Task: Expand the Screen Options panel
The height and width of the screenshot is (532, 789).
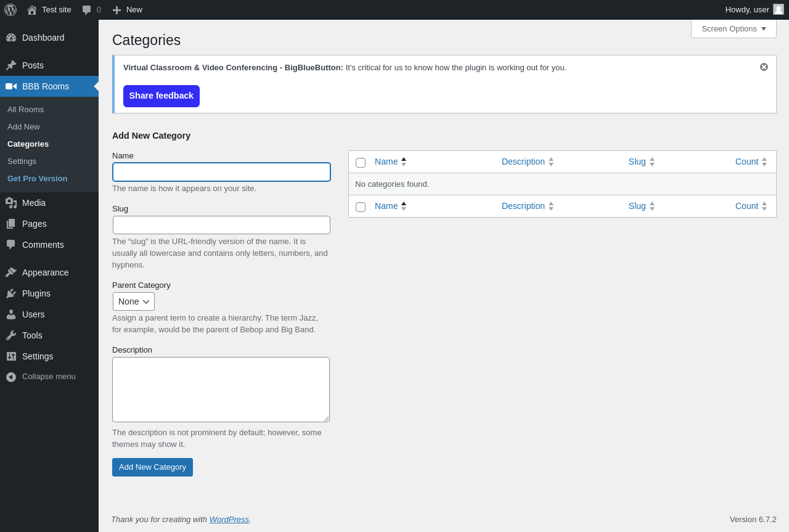Action: 734,29
